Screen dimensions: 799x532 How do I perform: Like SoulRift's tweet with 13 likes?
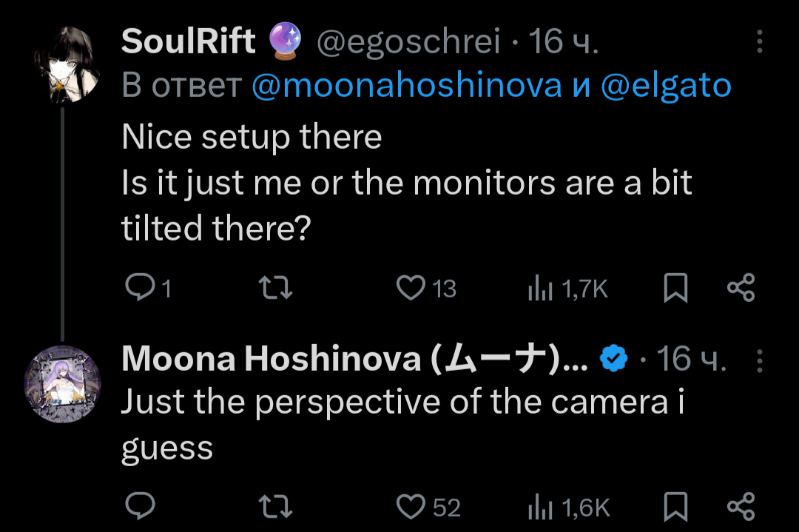411,288
